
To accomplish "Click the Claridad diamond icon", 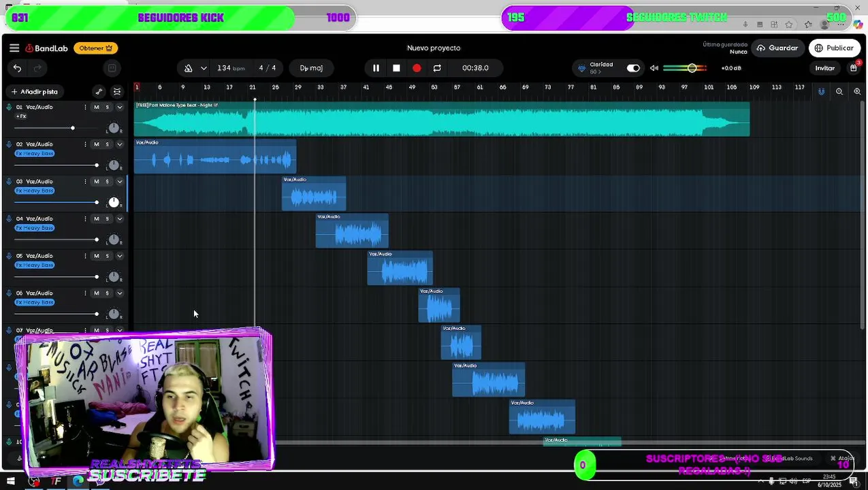I will [581, 68].
